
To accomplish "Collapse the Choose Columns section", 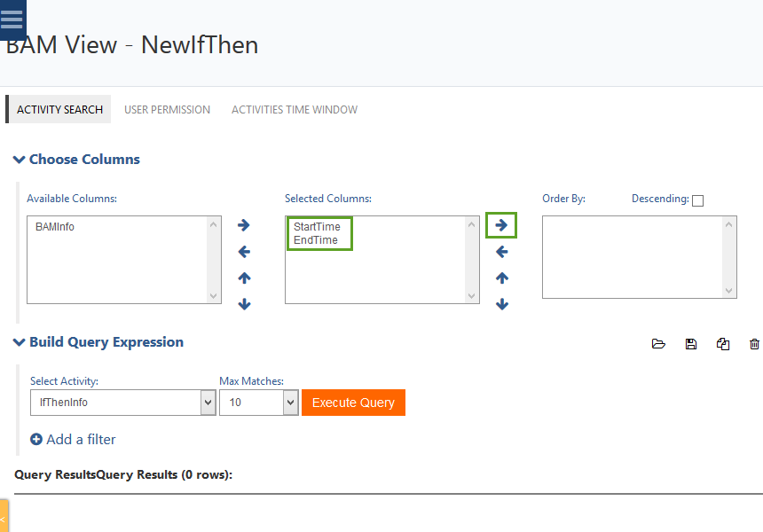I will coord(19,160).
